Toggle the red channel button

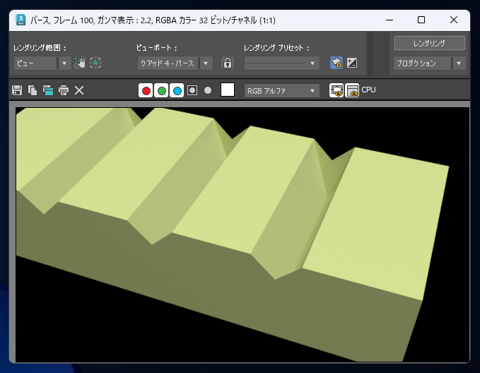tap(146, 91)
